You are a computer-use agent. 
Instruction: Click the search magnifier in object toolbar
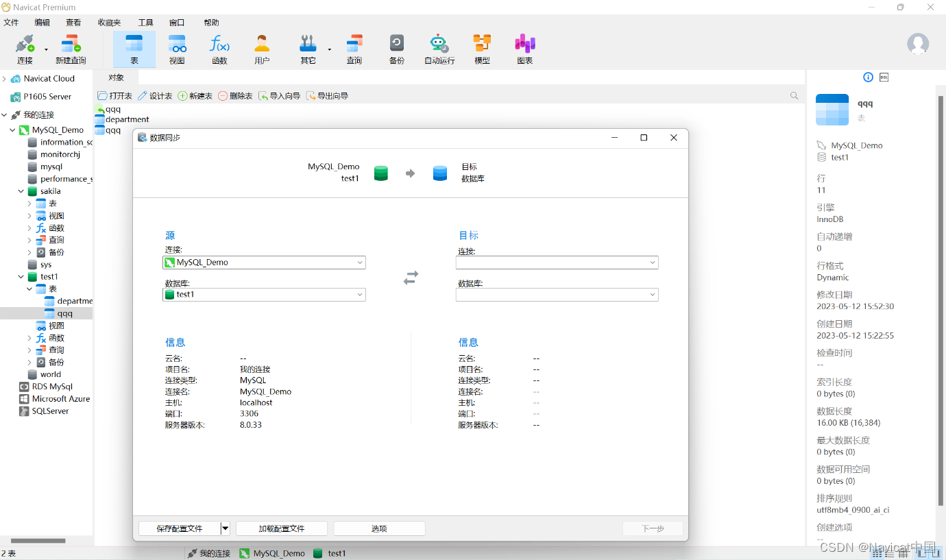pos(795,96)
